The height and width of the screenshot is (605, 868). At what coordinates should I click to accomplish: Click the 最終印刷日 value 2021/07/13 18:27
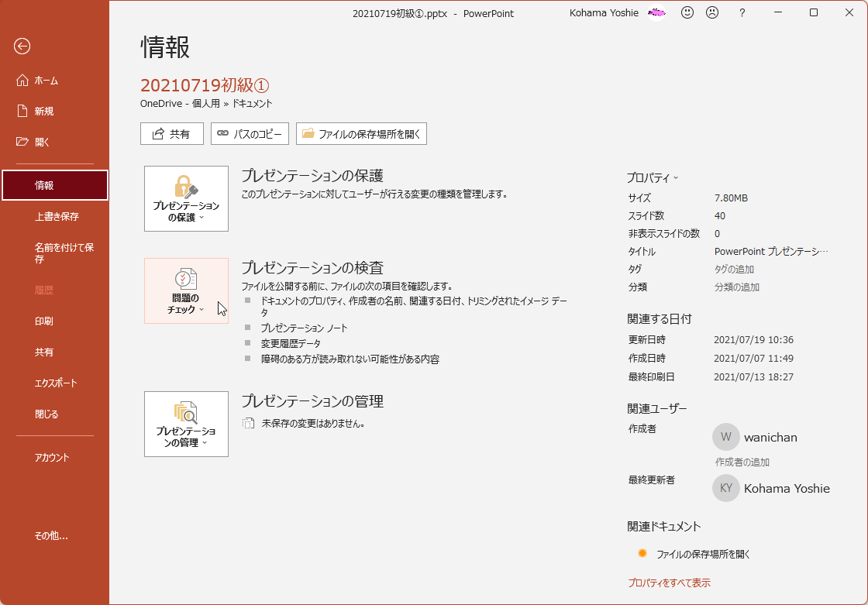point(753,377)
